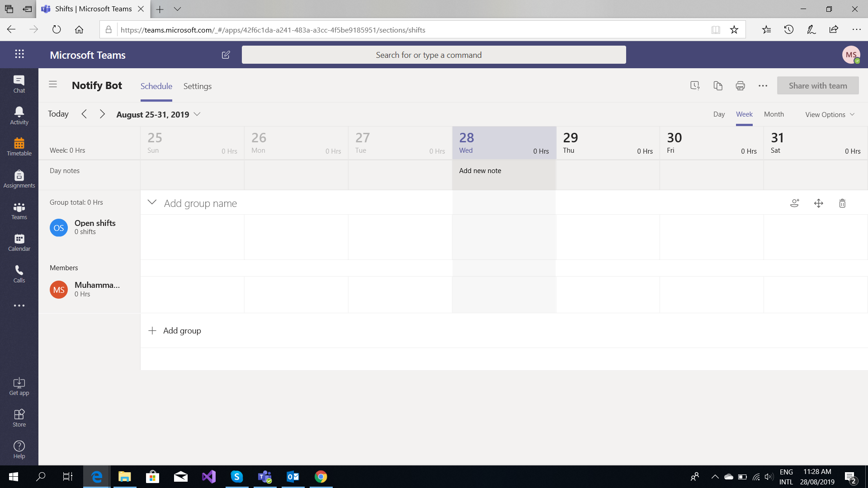Open browser reading view icon
Viewport: 868px width, 488px height.
tap(716, 30)
